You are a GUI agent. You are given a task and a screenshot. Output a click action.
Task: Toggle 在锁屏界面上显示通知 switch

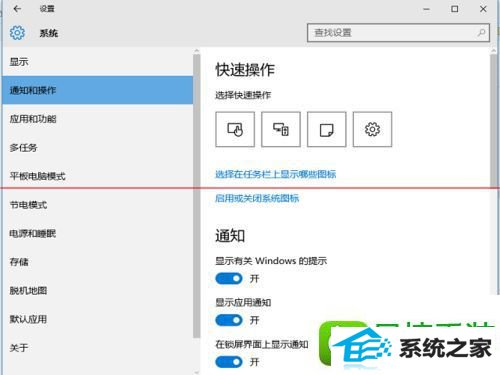[229, 362]
